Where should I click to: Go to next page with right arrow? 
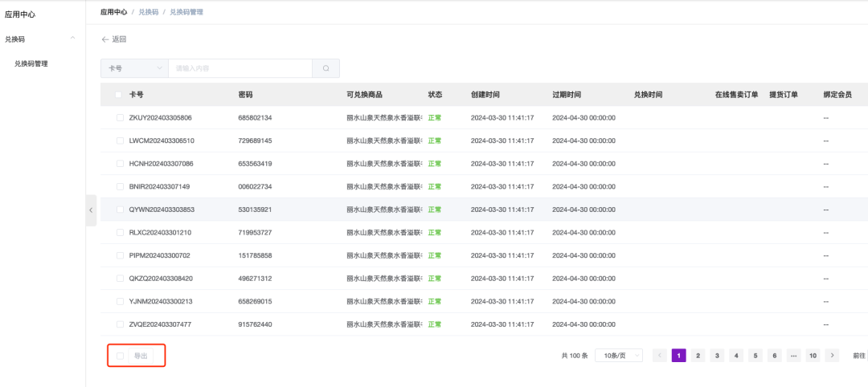click(832, 356)
